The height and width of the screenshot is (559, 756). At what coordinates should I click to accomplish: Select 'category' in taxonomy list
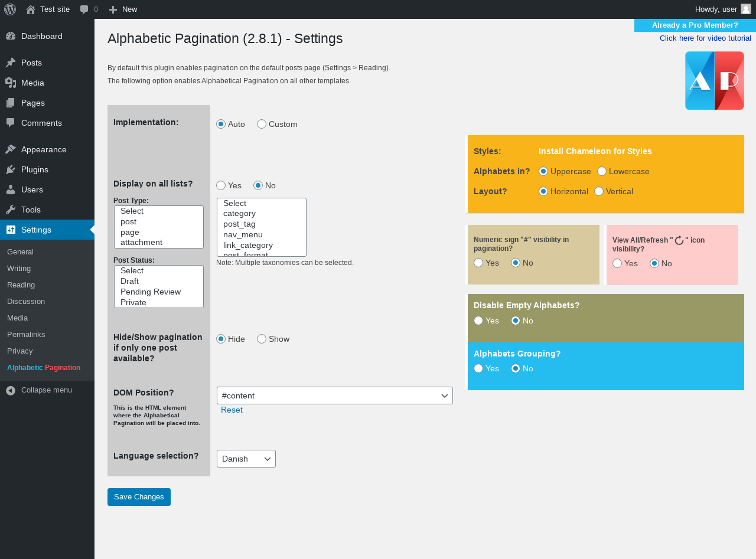[261, 213]
